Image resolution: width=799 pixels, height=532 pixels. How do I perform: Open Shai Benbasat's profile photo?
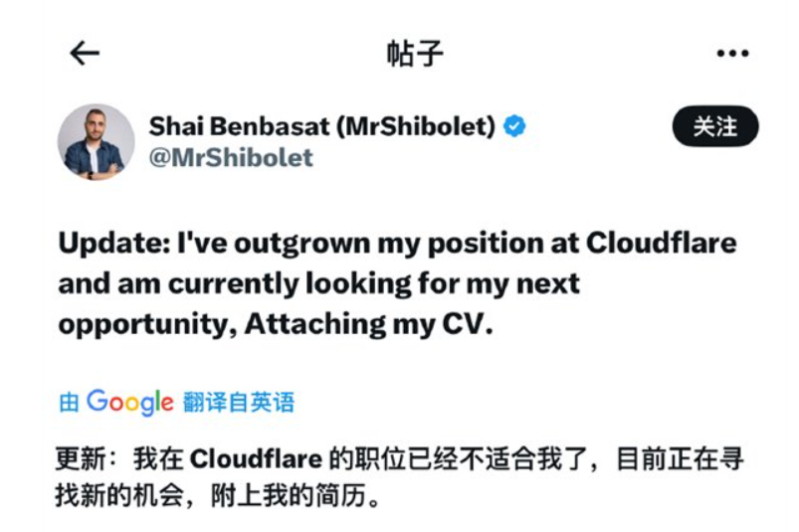96,141
